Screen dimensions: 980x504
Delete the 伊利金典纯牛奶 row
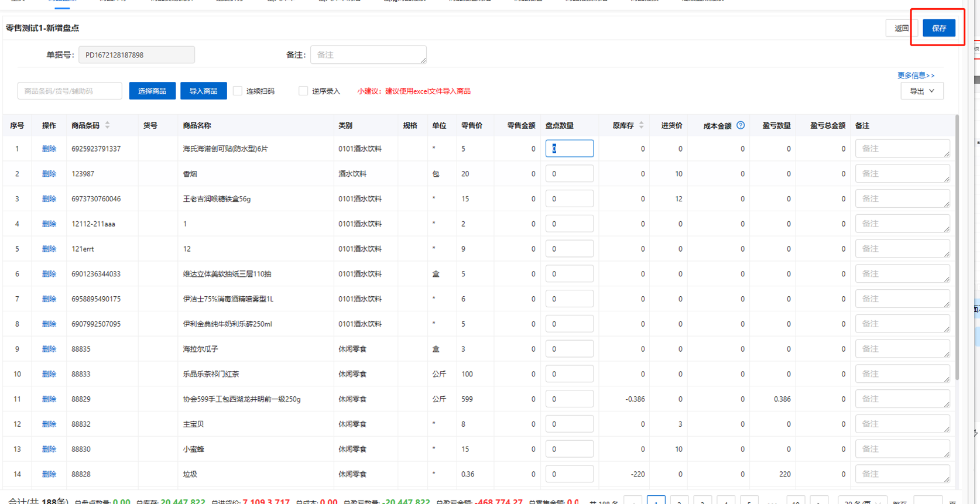pyautogui.click(x=49, y=324)
